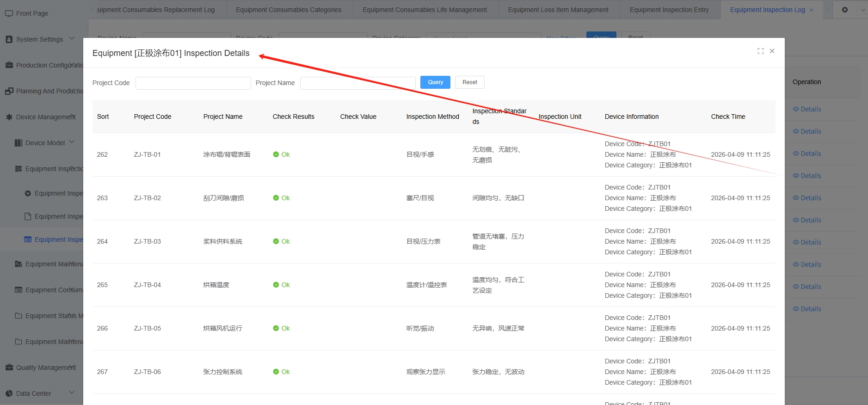Open Equipment Loss Item Management tab
Screen dimensions: 868x405
[x=558, y=10]
